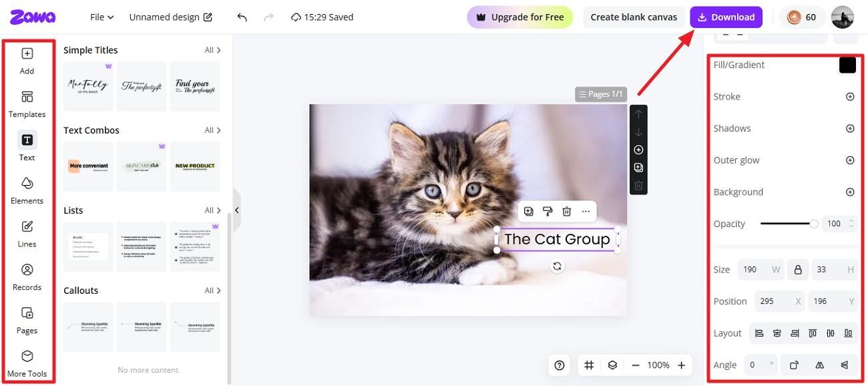868x386 pixels.
Task: Add a Stroke effect
Action: coord(850,97)
